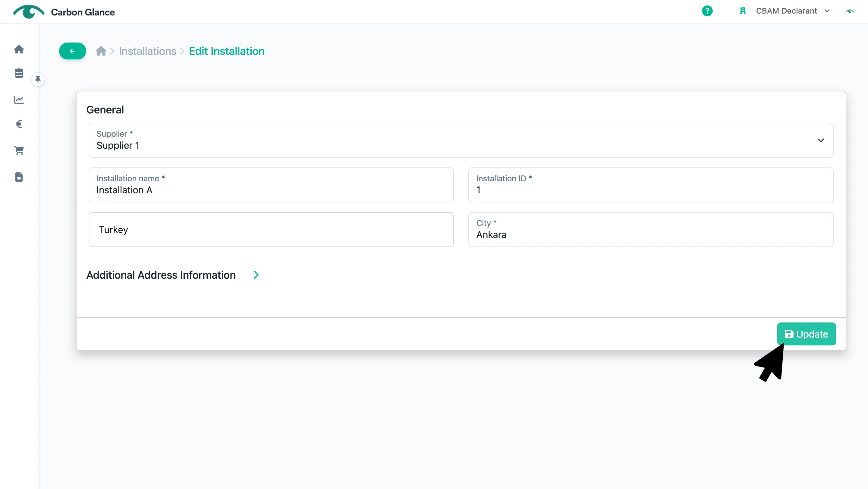
Task: Click the General section heading
Action: [105, 110]
